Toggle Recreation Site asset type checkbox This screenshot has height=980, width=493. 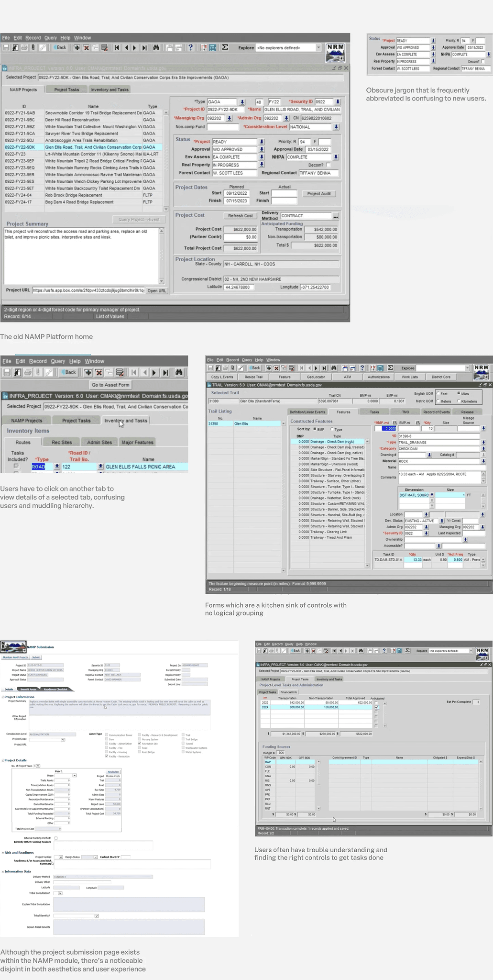pos(140,743)
